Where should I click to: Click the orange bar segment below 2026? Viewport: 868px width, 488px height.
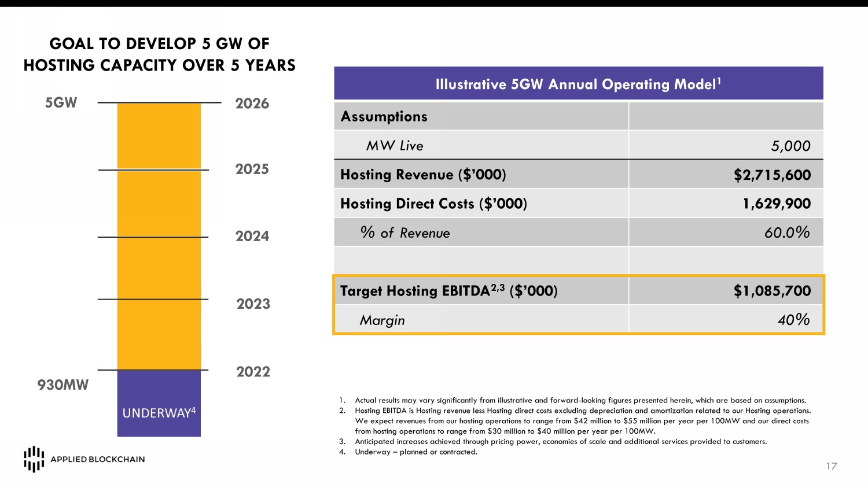[159, 136]
